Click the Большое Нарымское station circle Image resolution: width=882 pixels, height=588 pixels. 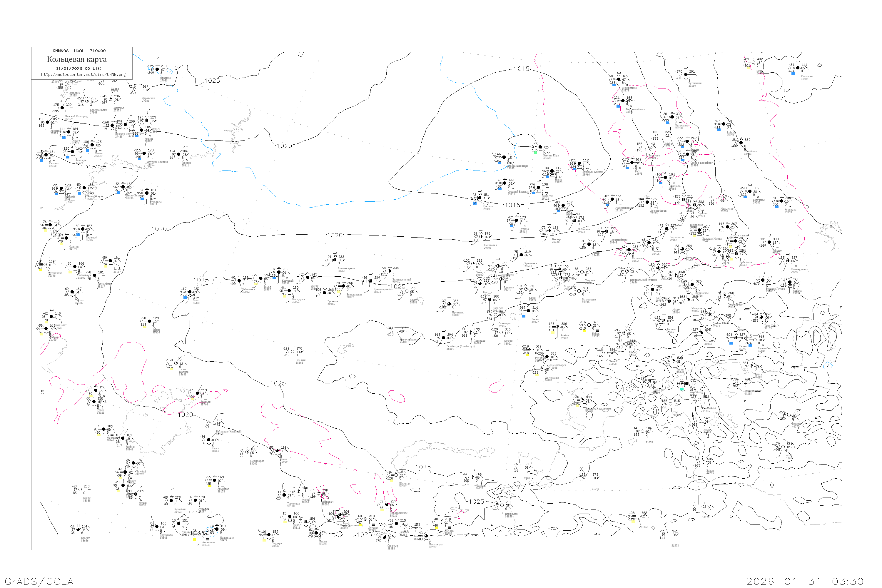[x=582, y=400]
